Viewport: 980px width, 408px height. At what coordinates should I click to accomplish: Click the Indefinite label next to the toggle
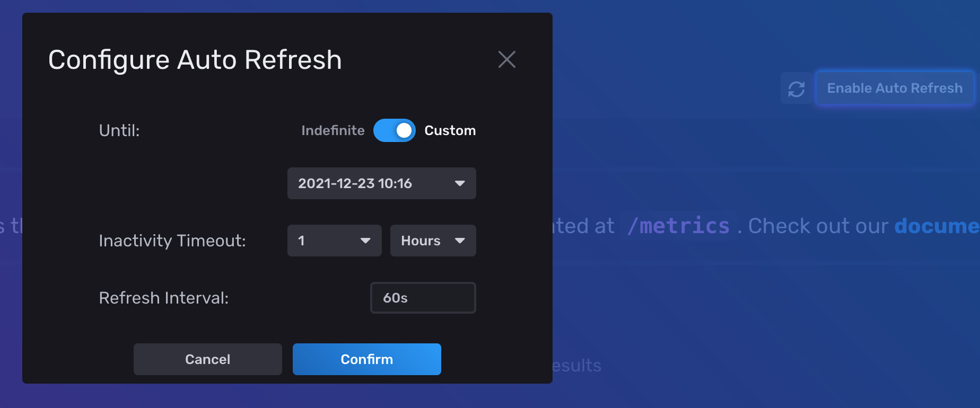(x=332, y=130)
